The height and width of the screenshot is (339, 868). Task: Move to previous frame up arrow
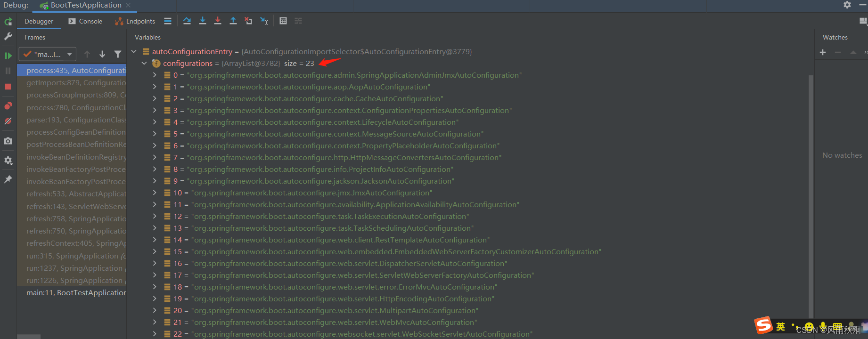[87, 55]
